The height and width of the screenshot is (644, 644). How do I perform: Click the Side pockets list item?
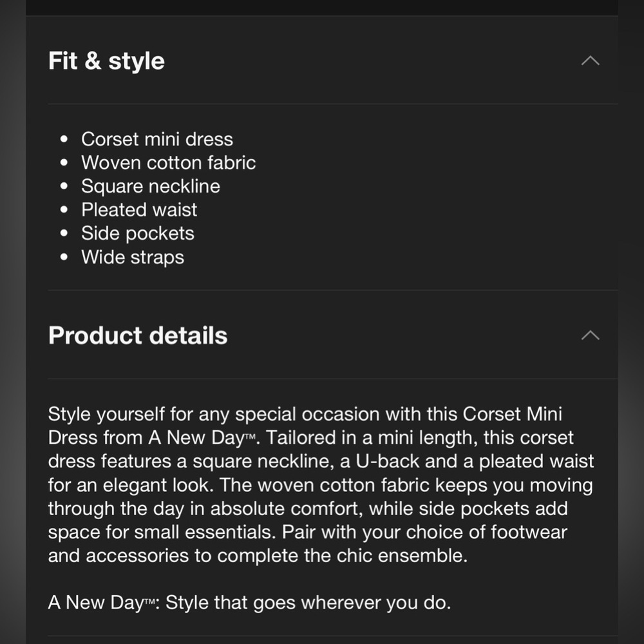click(x=138, y=233)
